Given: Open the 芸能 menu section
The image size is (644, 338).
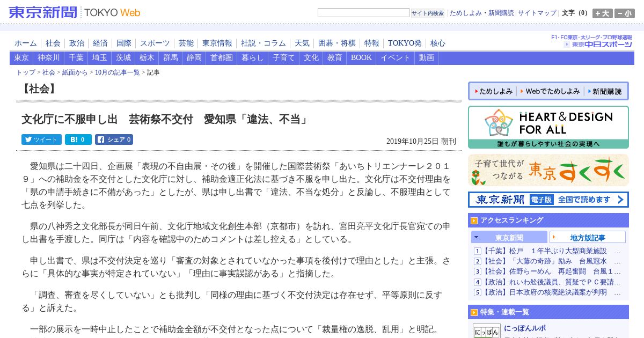Looking at the screenshot, I should [186, 43].
